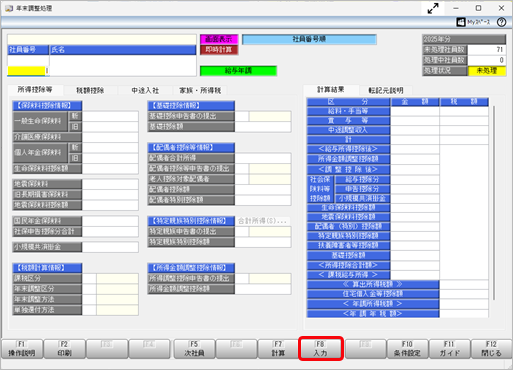Image resolution: width=513 pixels, height=370 pixels.
Task: Click the 旧長期損害保険料 input field
Action: (x=110, y=194)
